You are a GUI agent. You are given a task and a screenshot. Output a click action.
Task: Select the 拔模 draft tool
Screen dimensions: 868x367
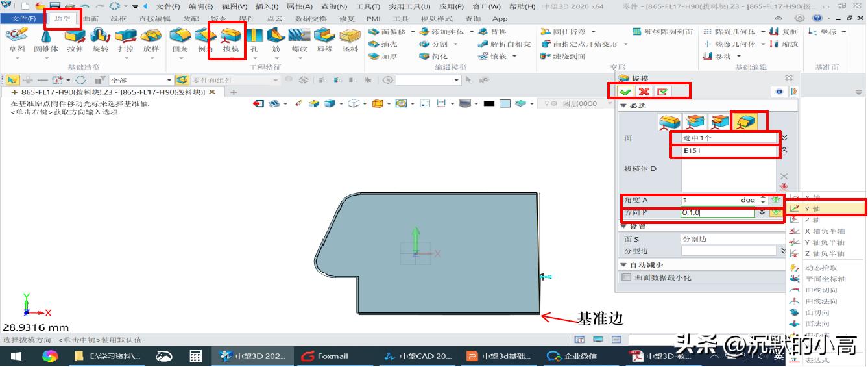click(x=230, y=40)
